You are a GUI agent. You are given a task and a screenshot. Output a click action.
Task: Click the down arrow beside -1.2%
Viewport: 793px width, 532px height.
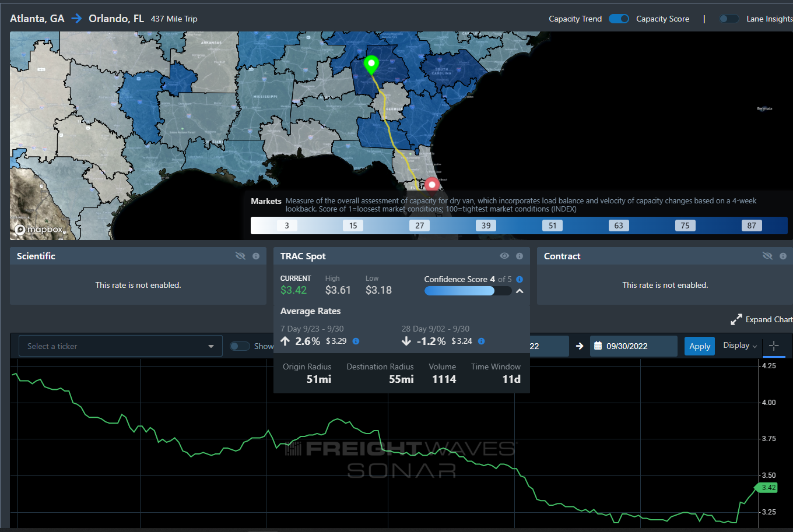(x=406, y=341)
